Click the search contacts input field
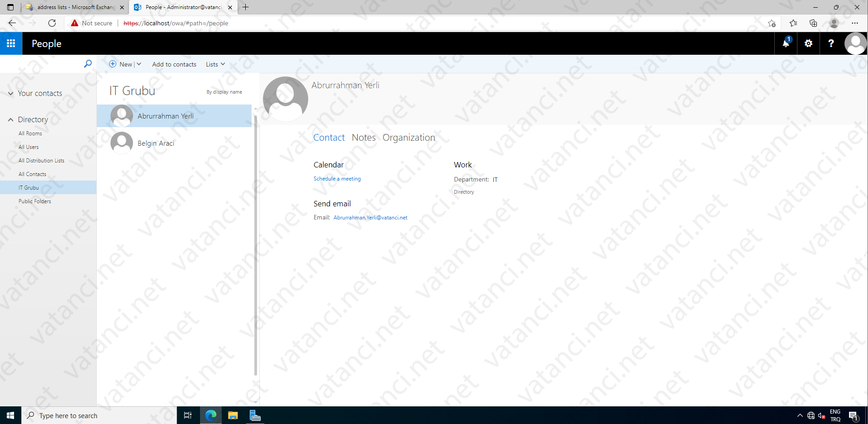 (41, 64)
